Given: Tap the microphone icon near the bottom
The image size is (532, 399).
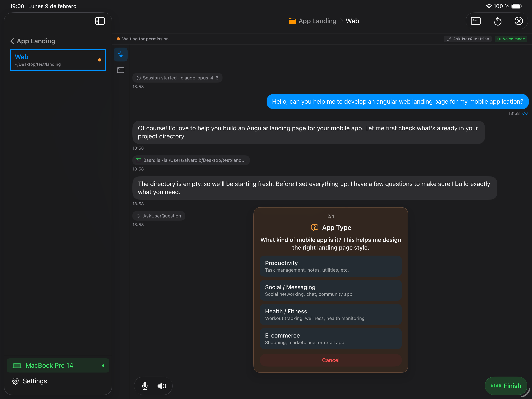Looking at the screenshot, I should pos(145,386).
